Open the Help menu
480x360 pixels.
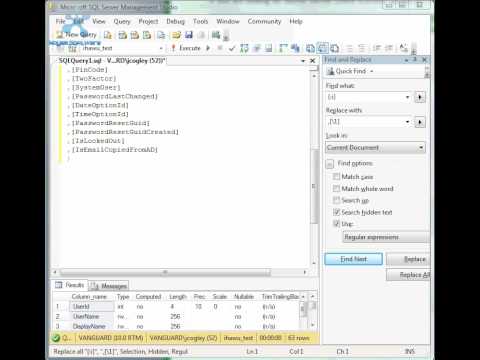(x=296, y=21)
